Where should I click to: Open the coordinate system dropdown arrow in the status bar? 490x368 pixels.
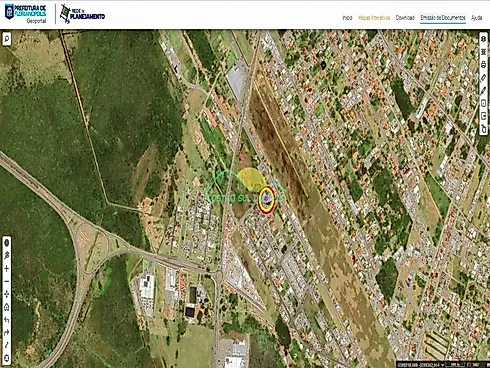[x=442, y=365]
